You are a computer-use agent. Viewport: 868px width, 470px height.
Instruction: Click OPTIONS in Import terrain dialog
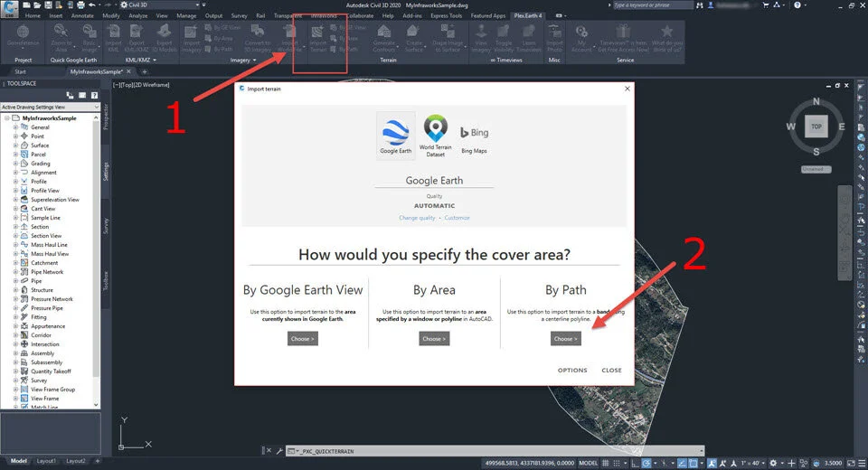[572, 370]
